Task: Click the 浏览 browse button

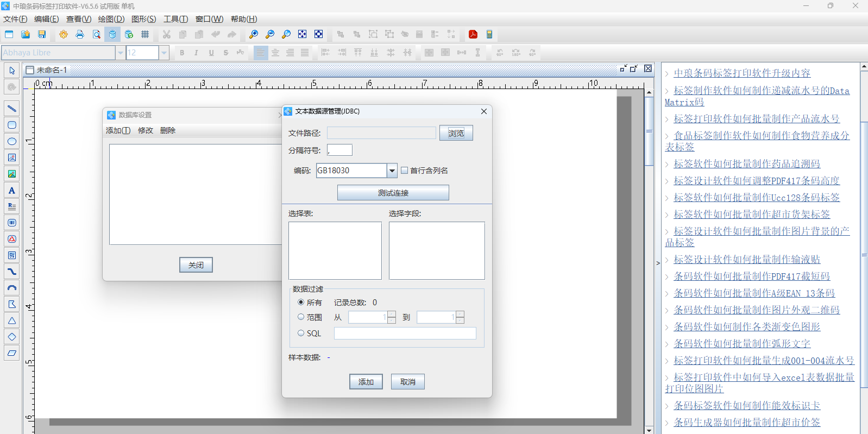Action: click(x=456, y=133)
